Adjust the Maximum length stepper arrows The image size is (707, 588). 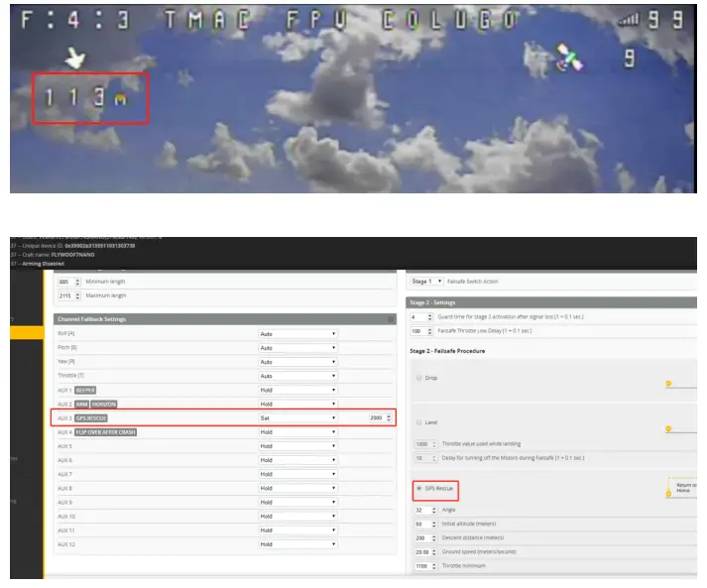(x=77, y=295)
